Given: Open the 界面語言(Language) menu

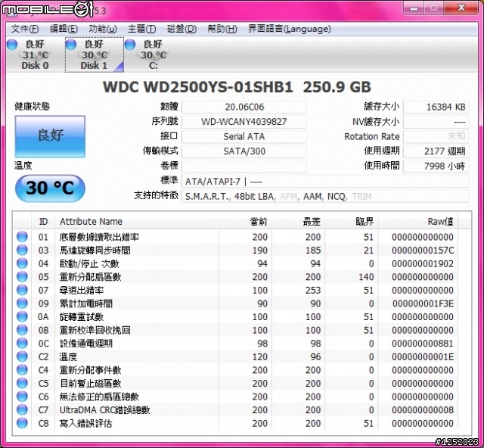Looking at the screenshot, I should click(289, 29).
